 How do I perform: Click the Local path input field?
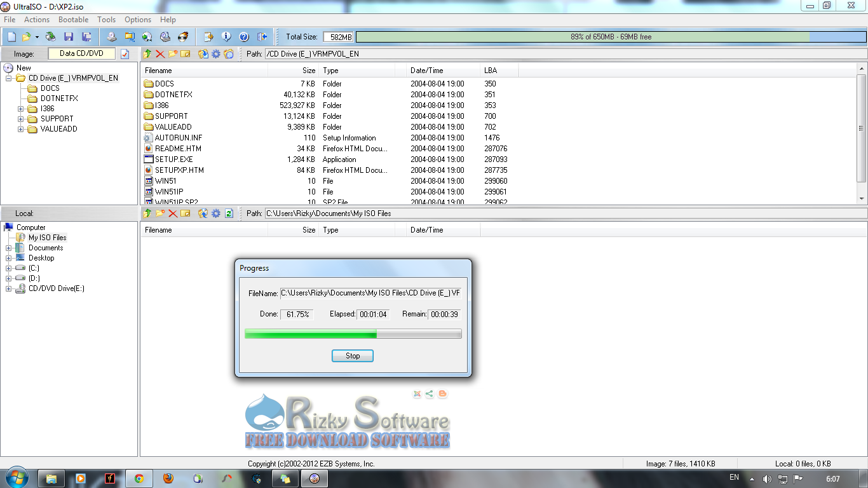pos(565,213)
